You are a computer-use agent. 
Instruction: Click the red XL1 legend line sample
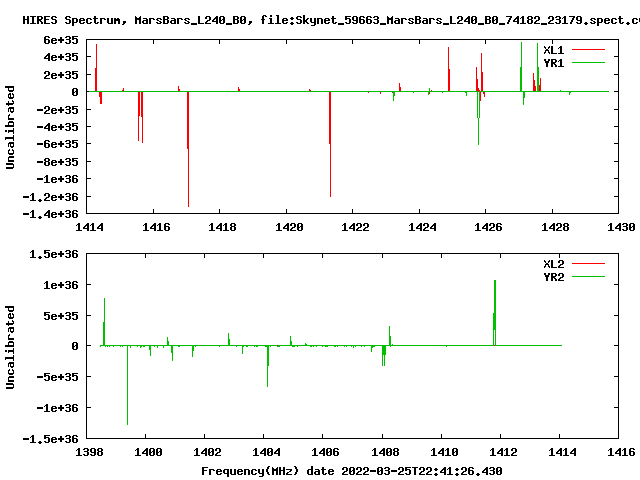click(588, 50)
